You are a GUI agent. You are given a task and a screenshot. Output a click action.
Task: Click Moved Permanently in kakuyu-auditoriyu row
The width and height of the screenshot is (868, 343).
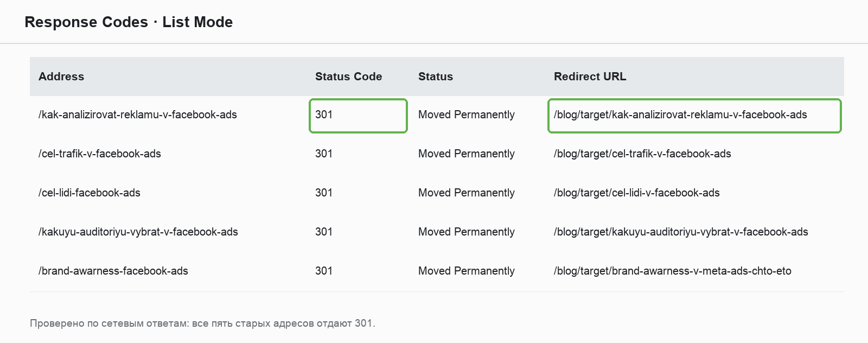point(467,232)
